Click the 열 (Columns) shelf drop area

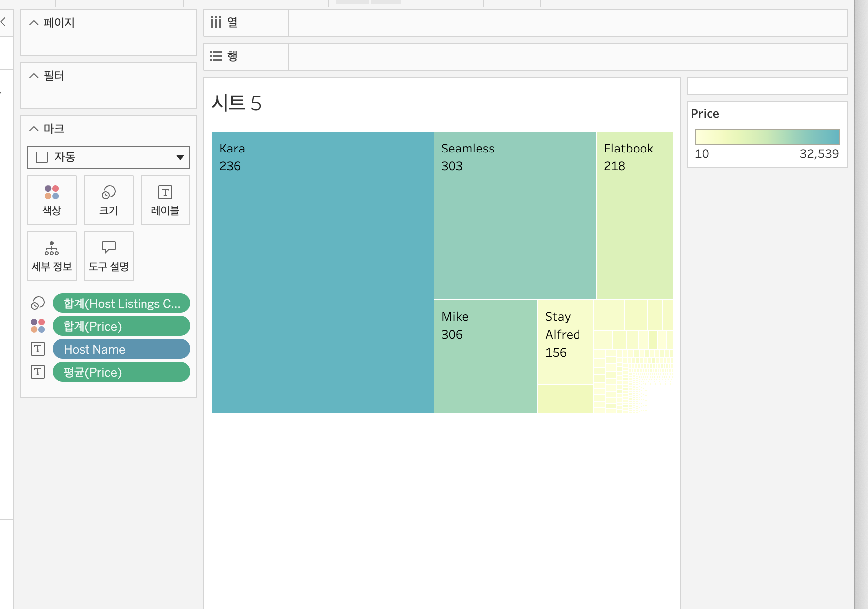[568, 23]
